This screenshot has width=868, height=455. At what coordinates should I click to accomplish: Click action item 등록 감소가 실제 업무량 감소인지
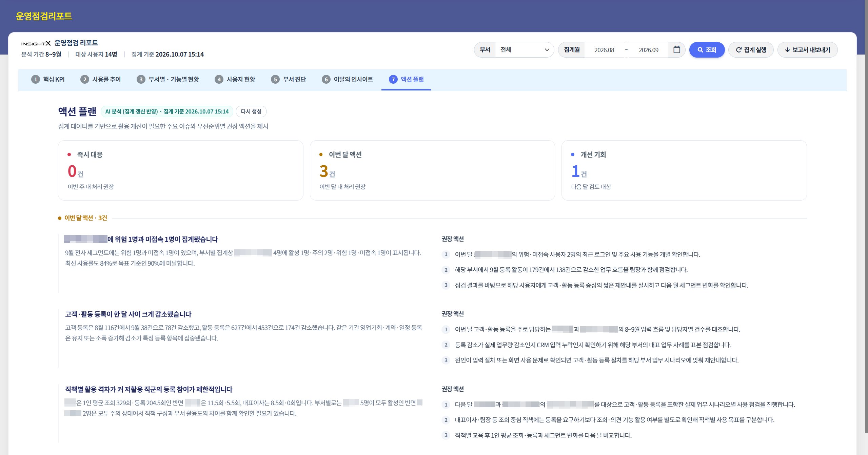593,345
